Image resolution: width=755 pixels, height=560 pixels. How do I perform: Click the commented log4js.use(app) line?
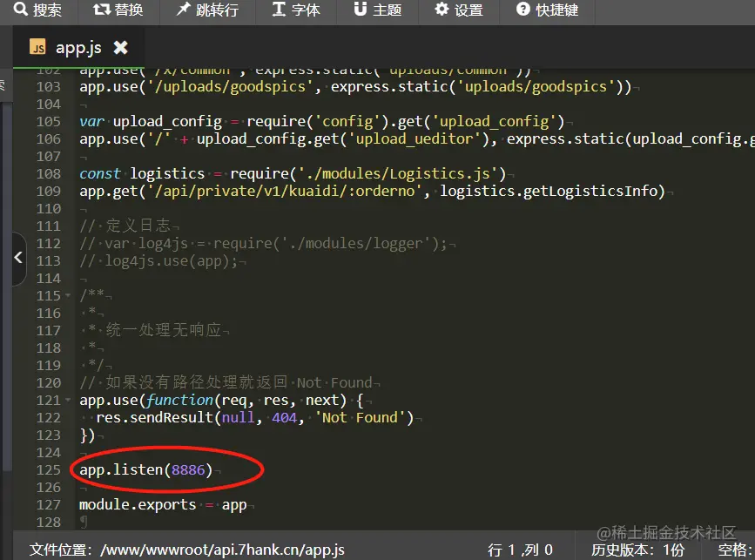(158, 261)
